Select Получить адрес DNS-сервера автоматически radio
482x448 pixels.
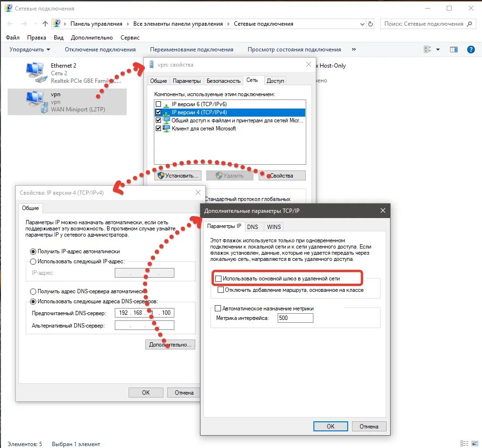33,291
